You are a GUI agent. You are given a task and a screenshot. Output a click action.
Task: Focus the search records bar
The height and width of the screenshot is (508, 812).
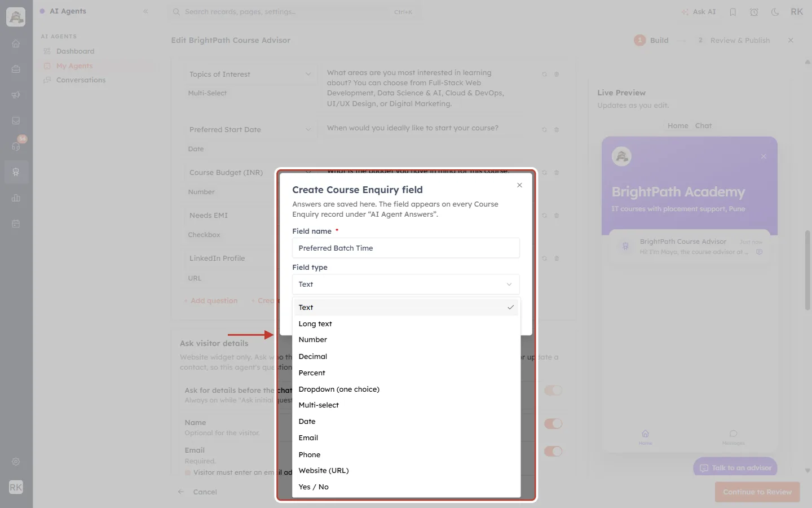point(293,12)
